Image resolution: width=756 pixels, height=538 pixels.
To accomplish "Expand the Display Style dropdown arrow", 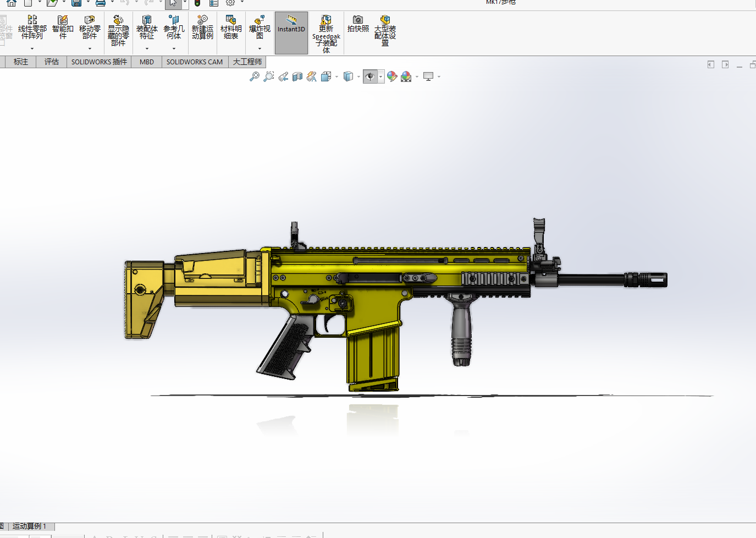I will pos(358,77).
